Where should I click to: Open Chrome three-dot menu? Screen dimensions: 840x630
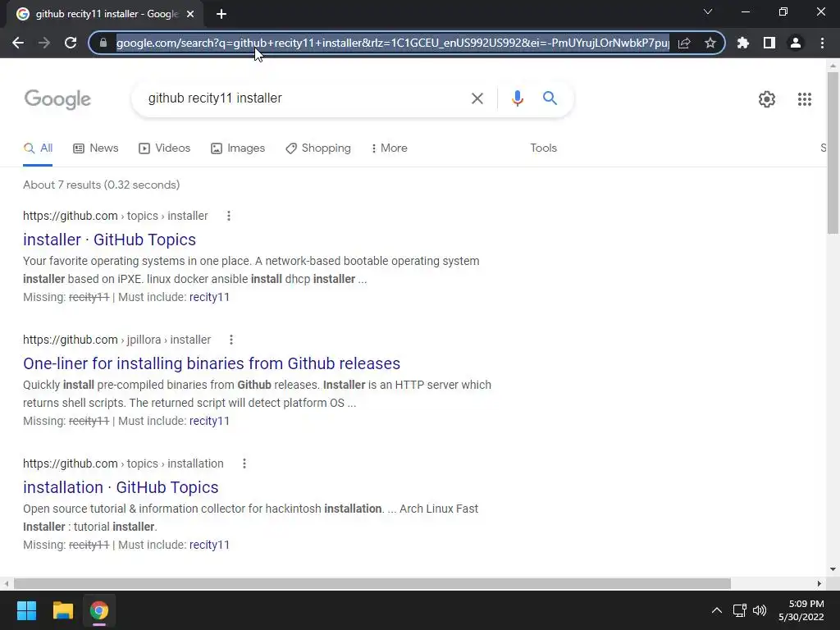pyautogui.click(x=822, y=43)
